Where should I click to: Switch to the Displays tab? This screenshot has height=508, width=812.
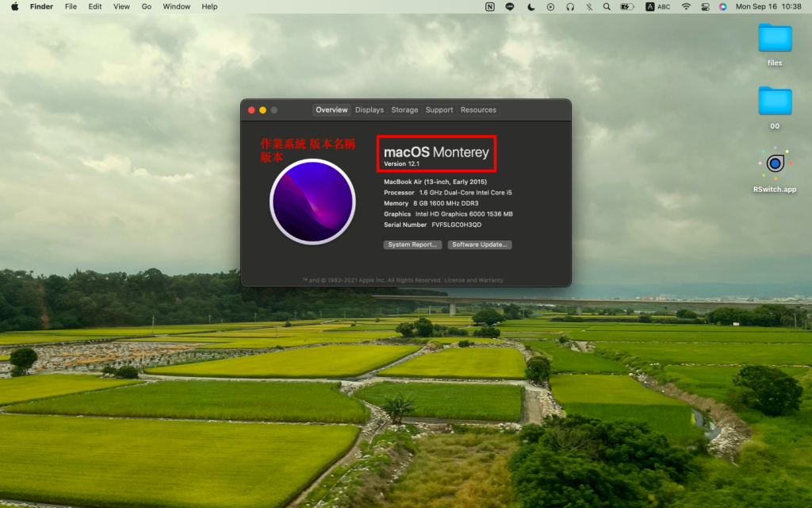click(x=370, y=110)
